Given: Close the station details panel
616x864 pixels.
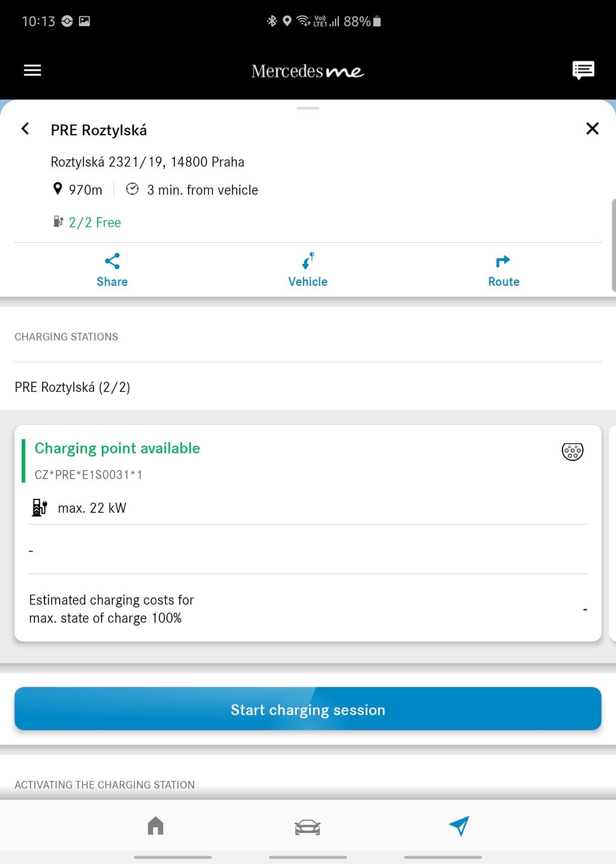Looking at the screenshot, I should pyautogui.click(x=592, y=129).
